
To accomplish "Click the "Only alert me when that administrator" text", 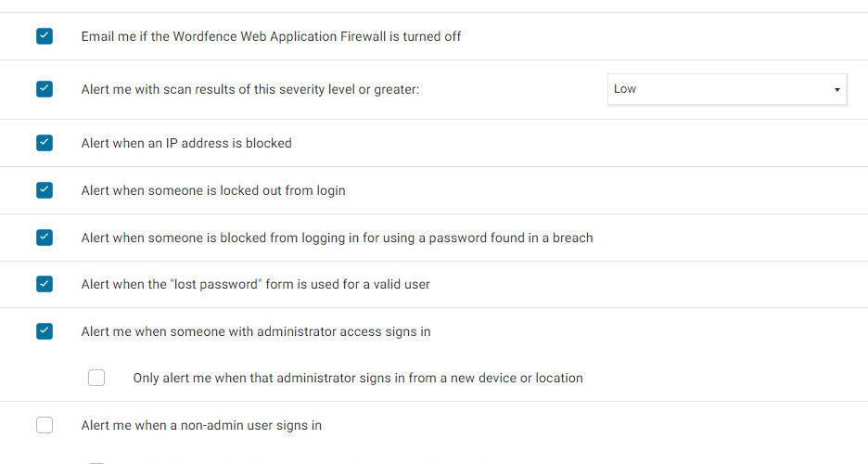I will 358,378.
